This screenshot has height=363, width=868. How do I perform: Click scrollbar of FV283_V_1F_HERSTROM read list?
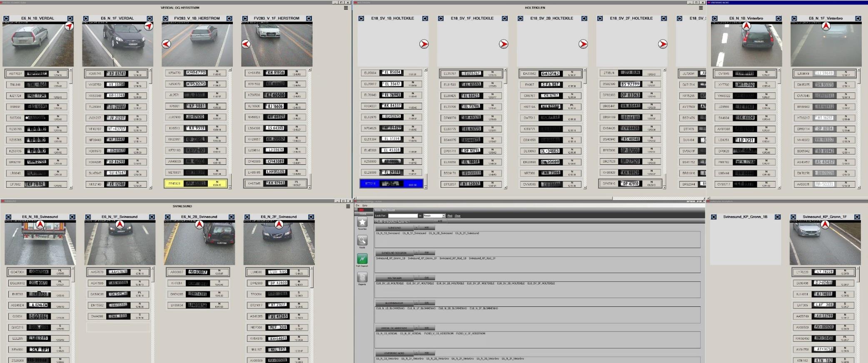point(309,129)
